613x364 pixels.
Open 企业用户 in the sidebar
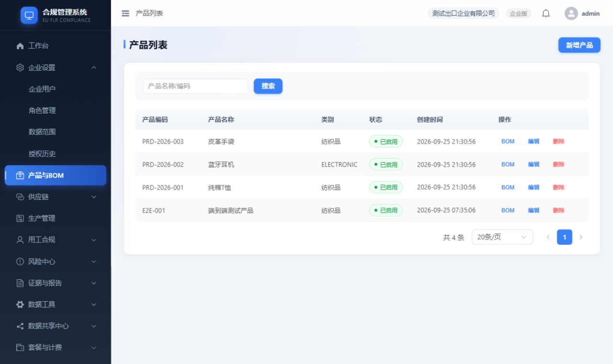click(42, 89)
